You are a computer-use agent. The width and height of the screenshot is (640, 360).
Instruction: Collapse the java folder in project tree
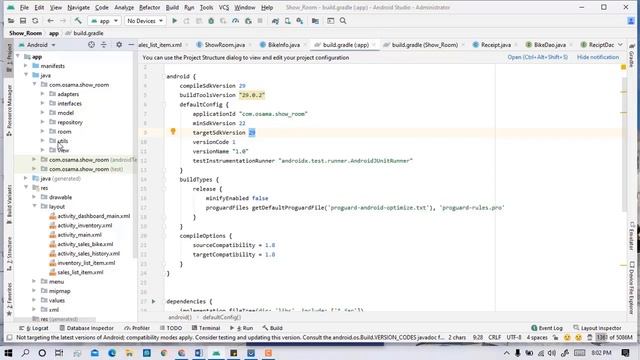(26, 75)
